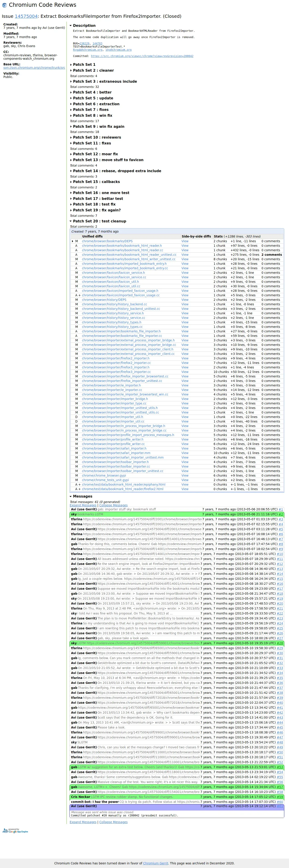
Task: Open chrome_browser.gypi unified diff
Action: pos(104,475)
